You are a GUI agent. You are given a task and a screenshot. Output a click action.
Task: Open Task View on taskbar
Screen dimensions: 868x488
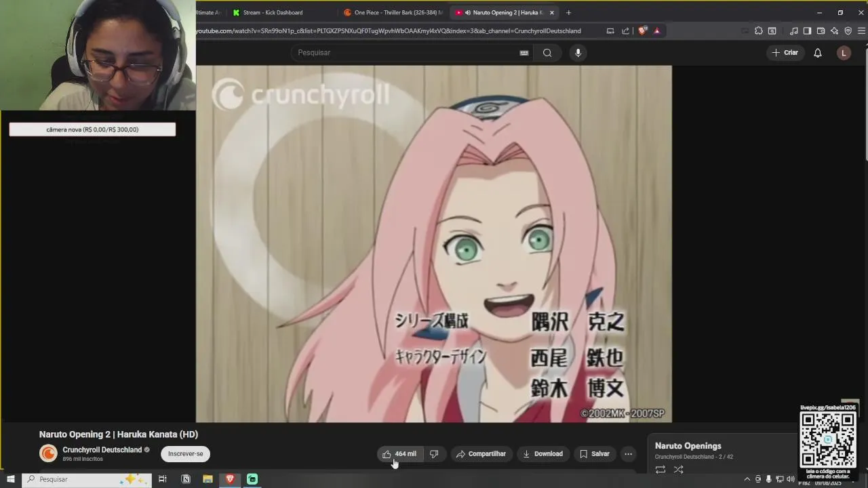tap(163, 479)
